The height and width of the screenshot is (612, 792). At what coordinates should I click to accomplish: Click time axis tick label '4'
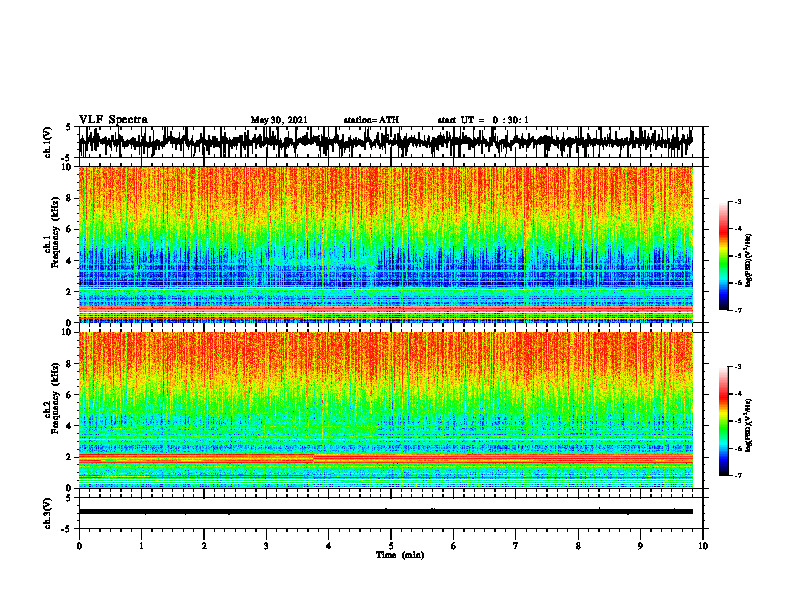(x=329, y=546)
